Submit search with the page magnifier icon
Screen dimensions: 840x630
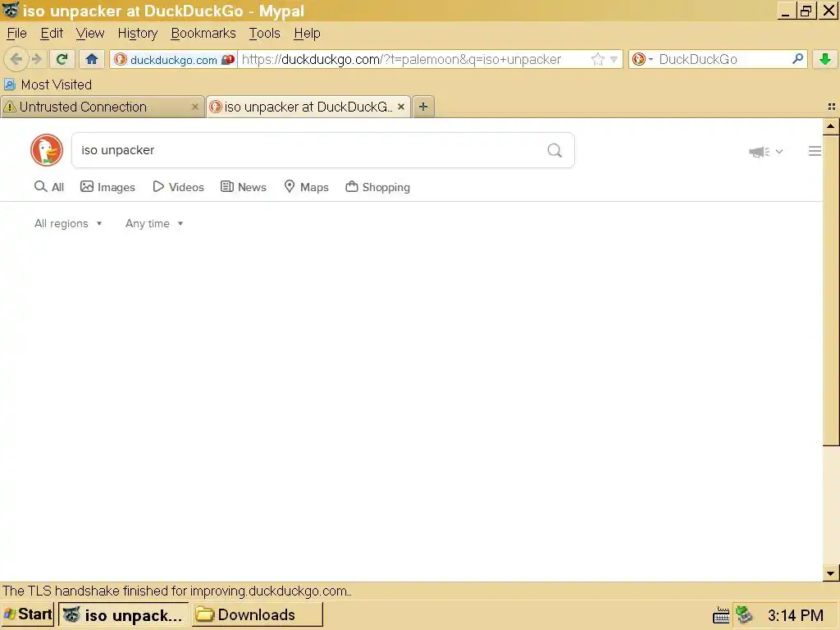555,151
